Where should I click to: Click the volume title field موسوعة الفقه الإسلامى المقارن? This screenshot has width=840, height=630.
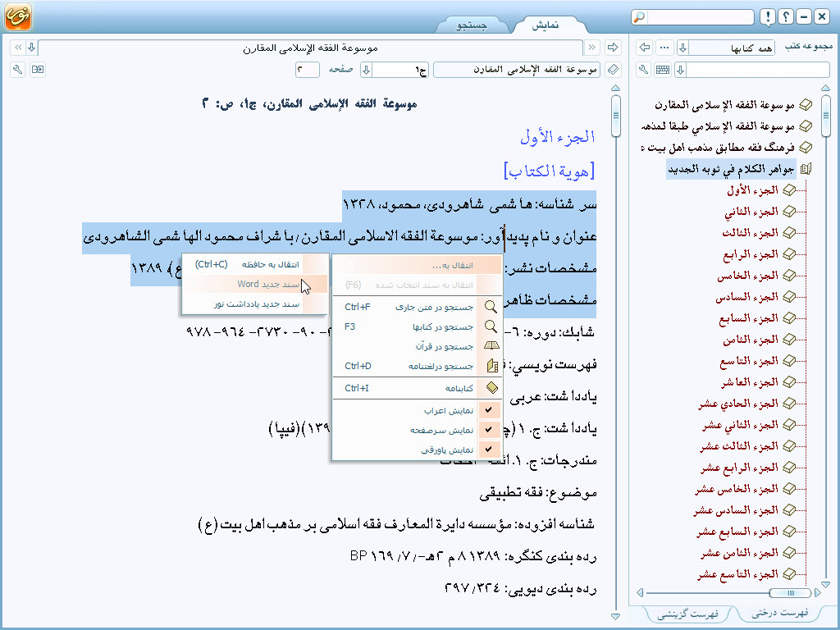coord(517,70)
